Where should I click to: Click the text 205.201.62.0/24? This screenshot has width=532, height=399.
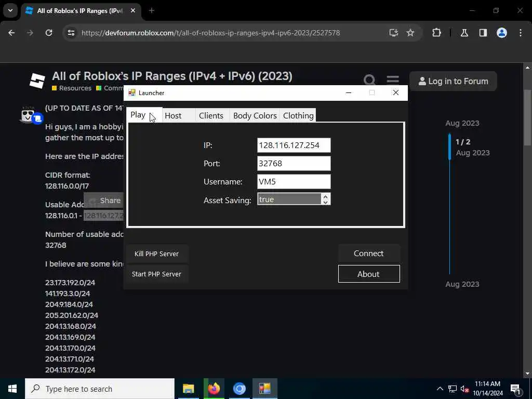(x=72, y=315)
